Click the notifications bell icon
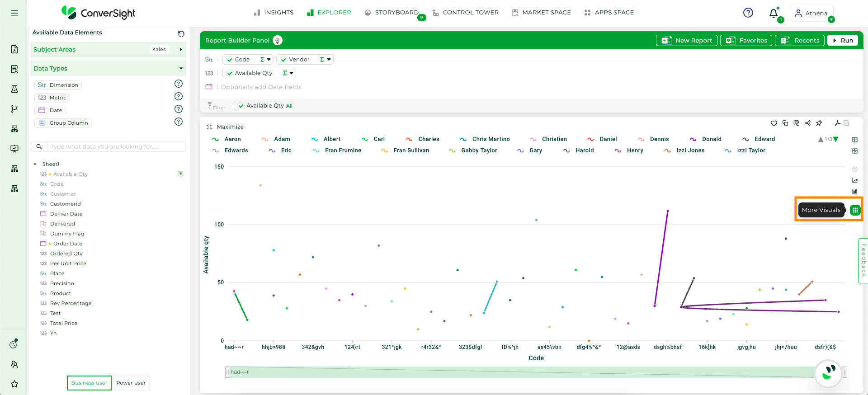This screenshot has height=395, width=868. (774, 13)
